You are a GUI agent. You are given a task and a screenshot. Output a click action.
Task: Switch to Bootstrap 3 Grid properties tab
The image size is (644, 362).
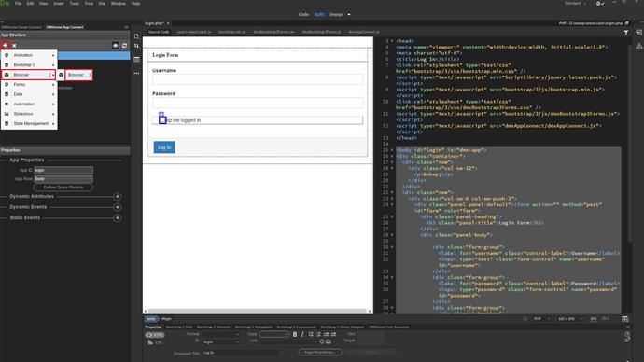tap(179, 327)
